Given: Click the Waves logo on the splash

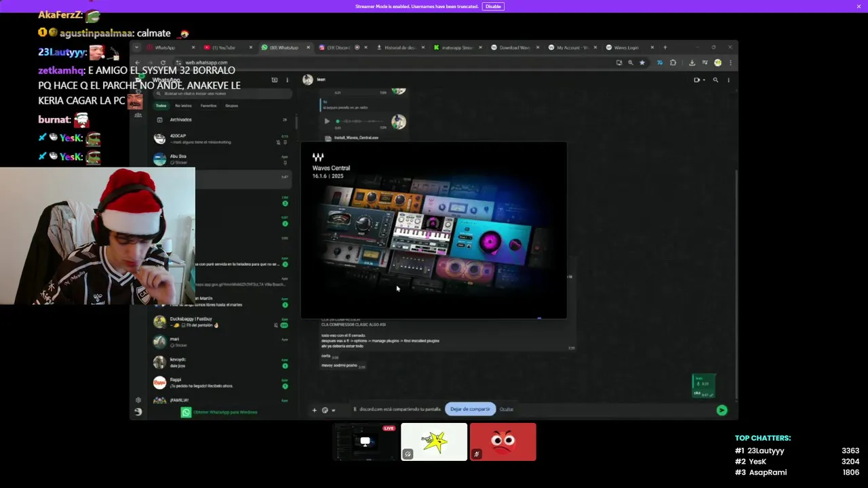Looking at the screenshot, I should click(318, 157).
